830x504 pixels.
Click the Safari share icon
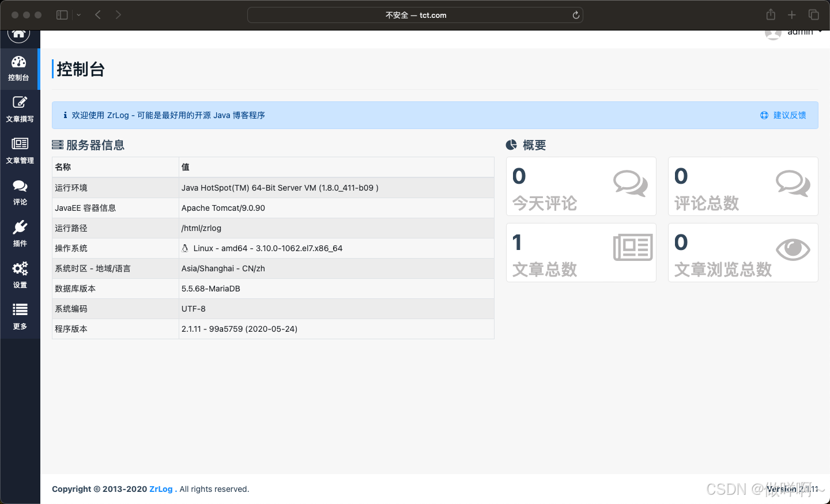[x=771, y=14]
